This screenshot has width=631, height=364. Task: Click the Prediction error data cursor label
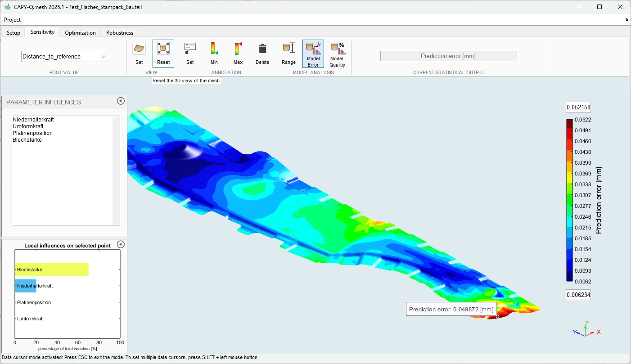451,309
